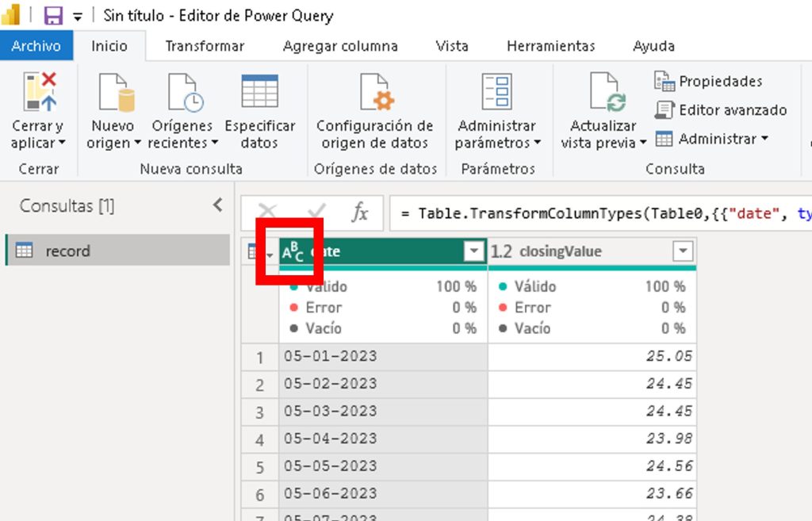Click Administrar parámetros icon
This screenshot has width=812, height=521.
497,91
